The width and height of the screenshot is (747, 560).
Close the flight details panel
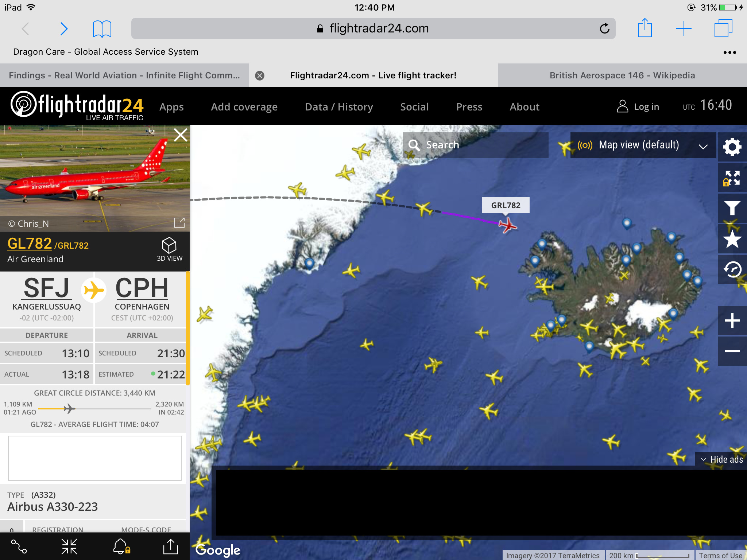click(x=180, y=135)
